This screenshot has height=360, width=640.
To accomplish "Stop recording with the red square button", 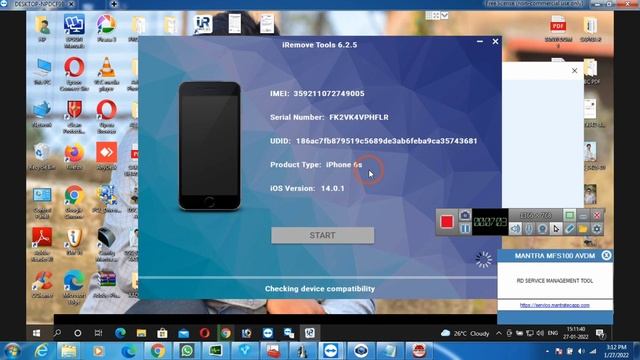I will click(x=447, y=222).
